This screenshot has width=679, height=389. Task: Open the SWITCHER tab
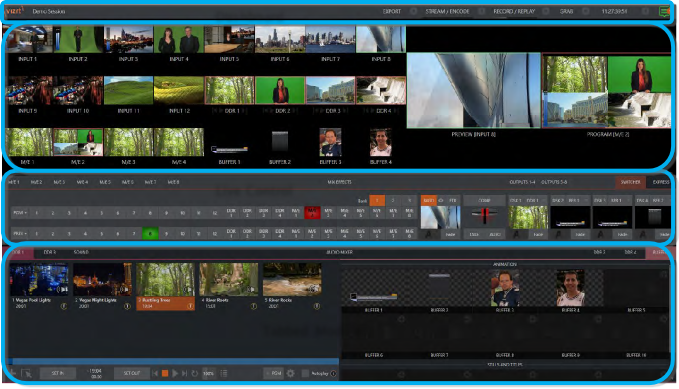pos(630,182)
